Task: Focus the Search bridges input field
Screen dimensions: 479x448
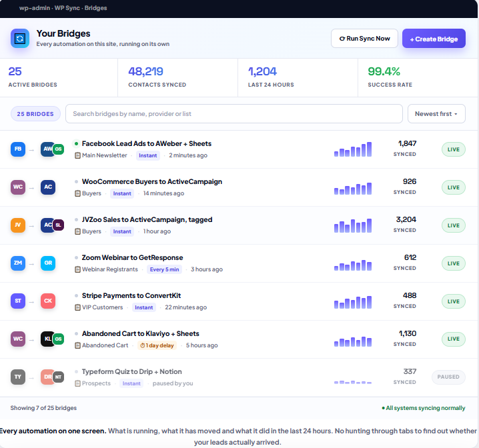Action: 234,114
